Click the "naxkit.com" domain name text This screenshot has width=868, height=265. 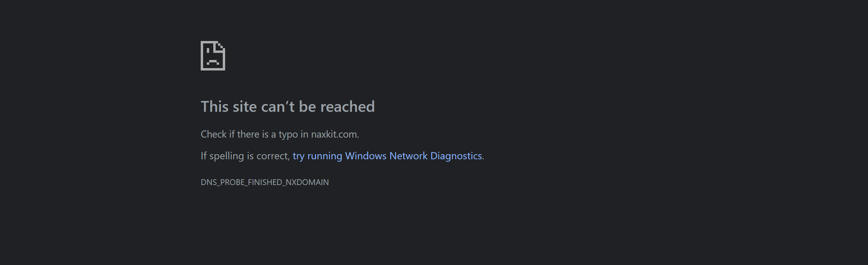tap(334, 134)
